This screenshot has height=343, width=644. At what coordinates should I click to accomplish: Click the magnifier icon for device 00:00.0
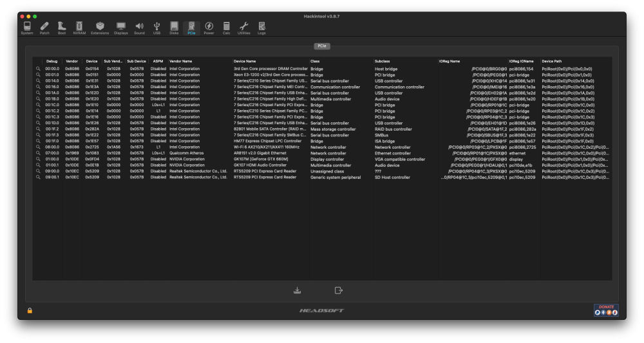[x=38, y=69]
